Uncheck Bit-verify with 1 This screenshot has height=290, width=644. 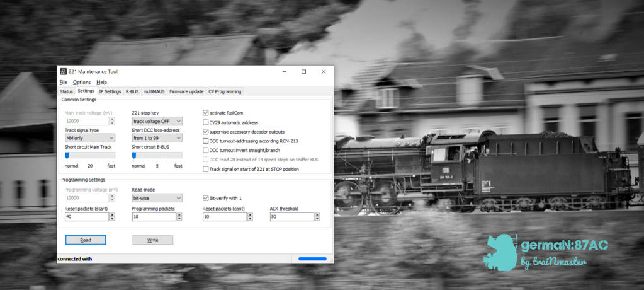pyautogui.click(x=206, y=198)
